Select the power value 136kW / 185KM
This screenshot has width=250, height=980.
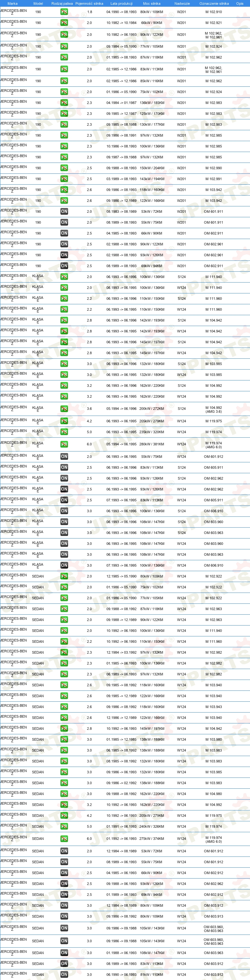pos(152,103)
